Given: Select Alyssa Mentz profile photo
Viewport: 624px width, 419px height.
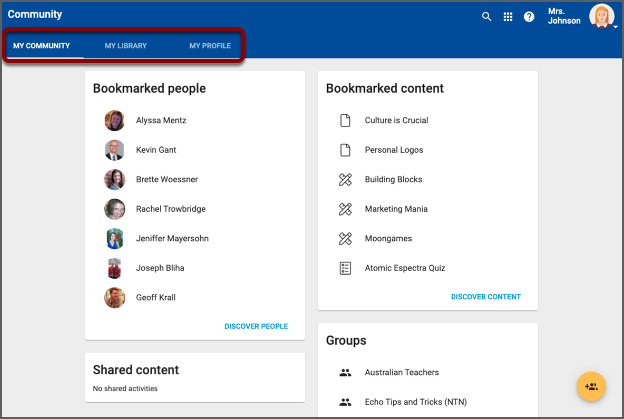Looking at the screenshot, I should (x=115, y=121).
